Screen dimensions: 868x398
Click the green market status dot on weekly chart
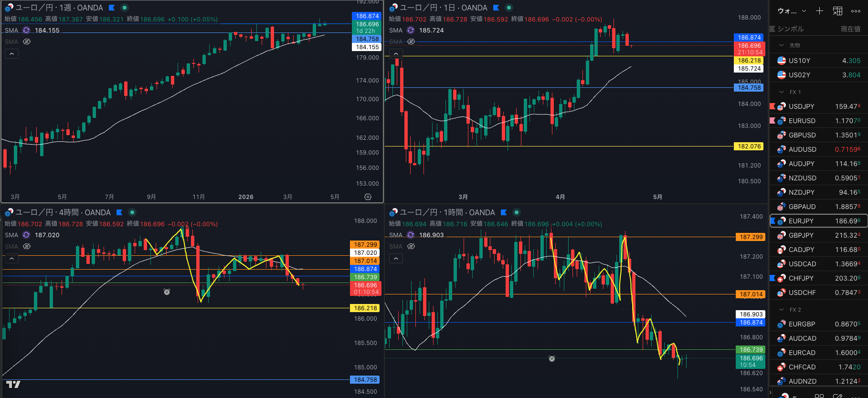[x=125, y=8]
